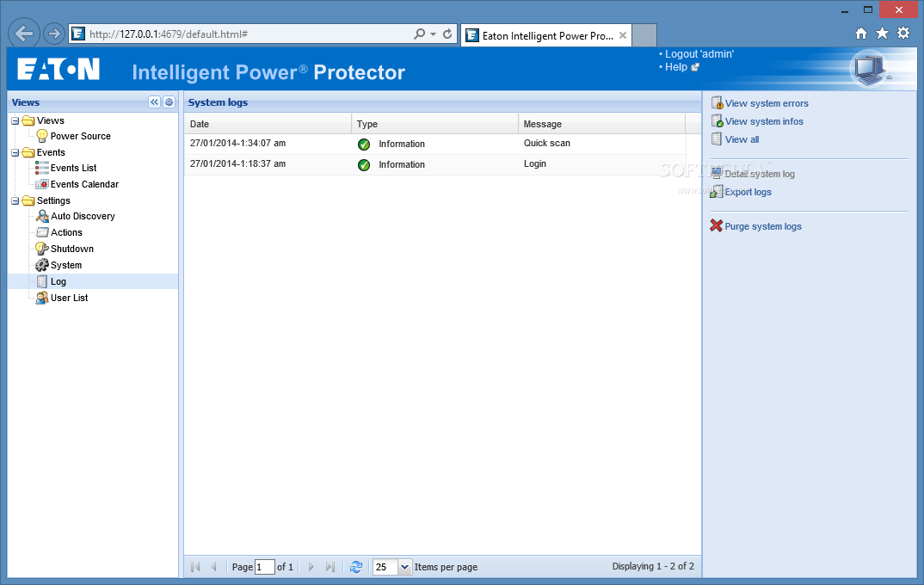Click the Auto Discovery icon
Image resolution: width=924 pixels, height=585 pixels.
tap(42, 216)
